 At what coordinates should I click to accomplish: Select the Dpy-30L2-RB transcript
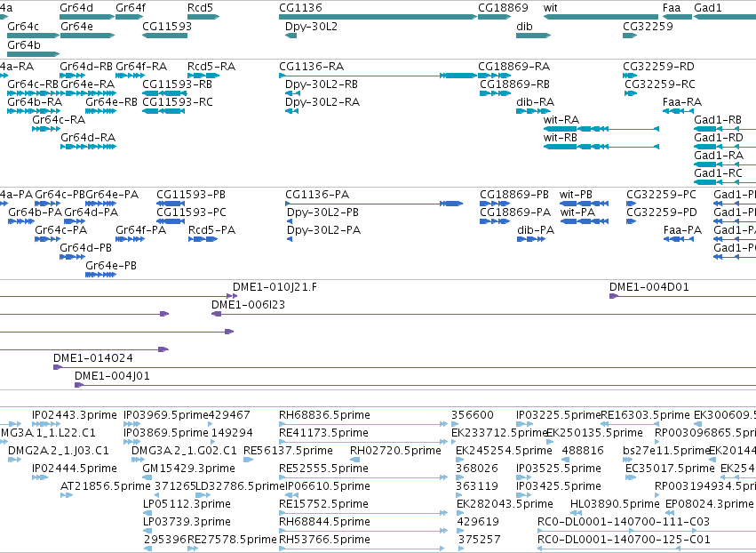click(x=290, y=93)
